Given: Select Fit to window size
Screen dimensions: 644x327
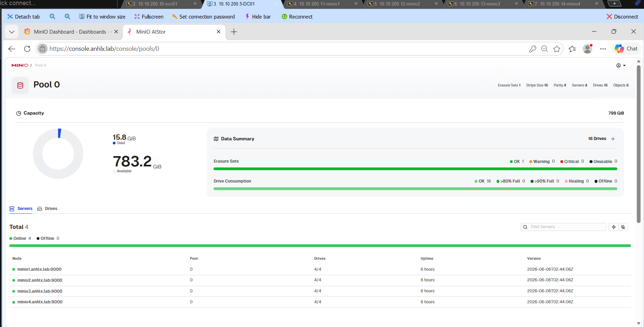Looking at the screenshot, I should 102,16.
